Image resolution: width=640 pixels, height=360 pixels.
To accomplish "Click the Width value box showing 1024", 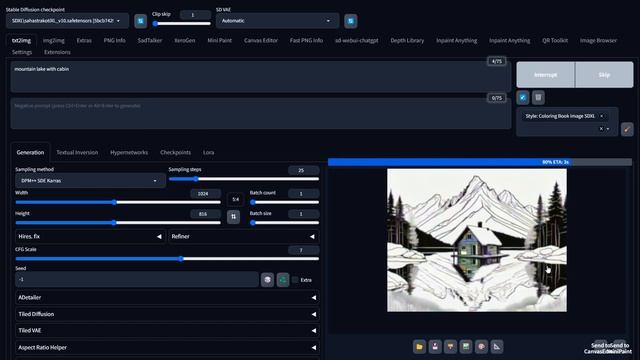I will (206, 193).
